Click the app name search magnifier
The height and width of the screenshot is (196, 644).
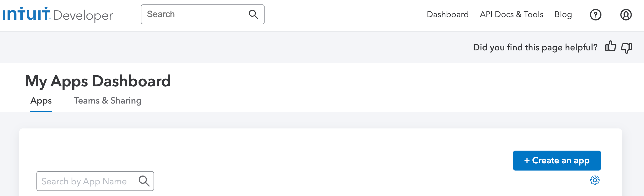coord(144,181)
